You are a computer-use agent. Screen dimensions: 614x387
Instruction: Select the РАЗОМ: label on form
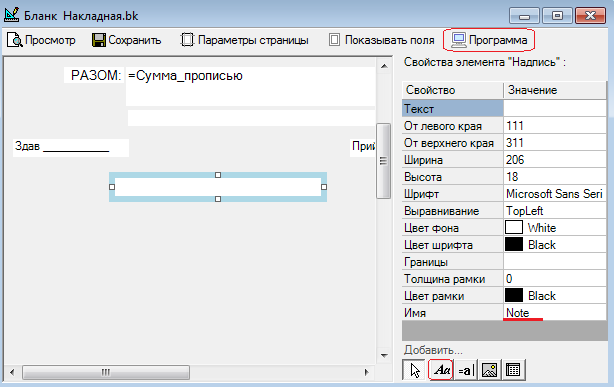(x=94, y=75)
